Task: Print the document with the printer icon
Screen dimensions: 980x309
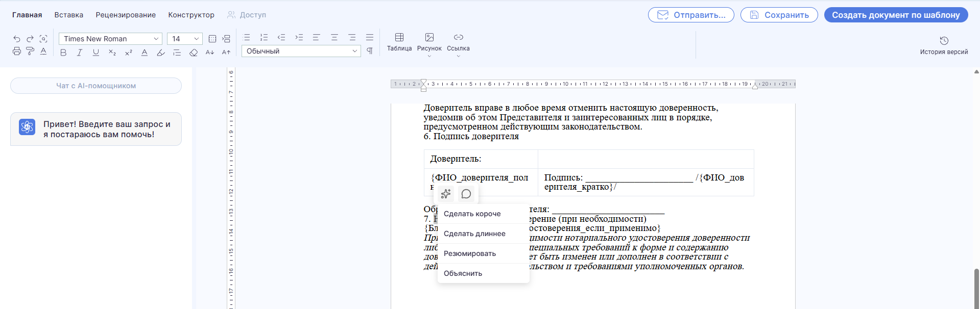Action: coord(17,51)
